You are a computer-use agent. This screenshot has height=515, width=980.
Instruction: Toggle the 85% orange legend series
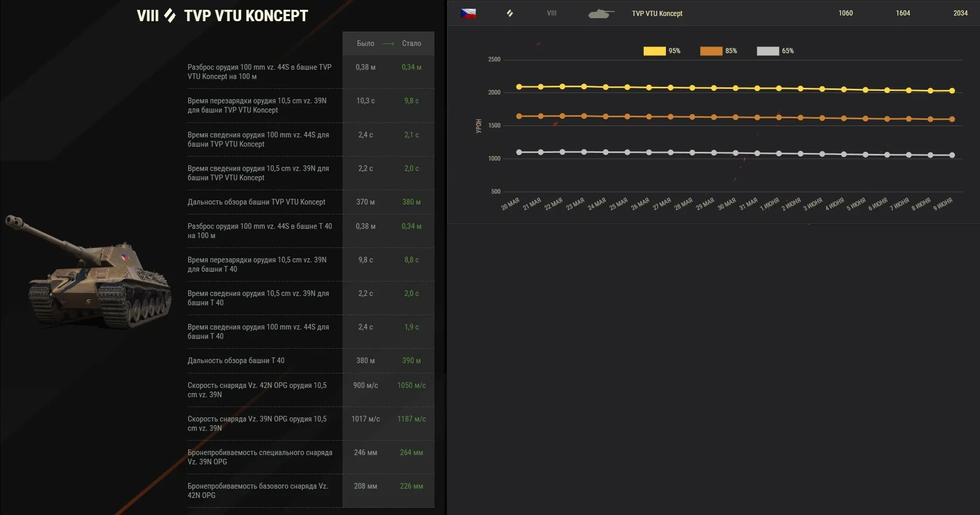click(718, 51)
